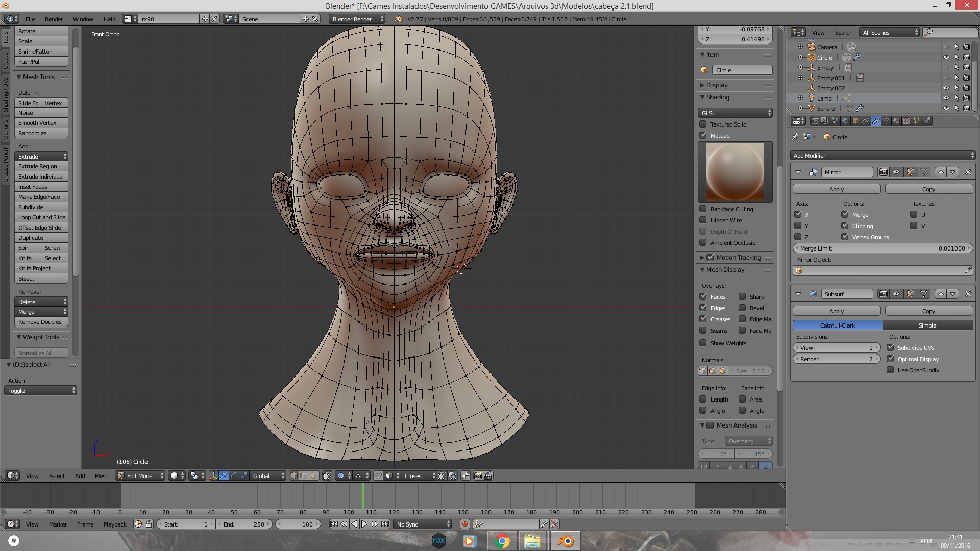Expand the Camera item in the outliner
This screenshot has height=551, width=980.
coord(800,47)
